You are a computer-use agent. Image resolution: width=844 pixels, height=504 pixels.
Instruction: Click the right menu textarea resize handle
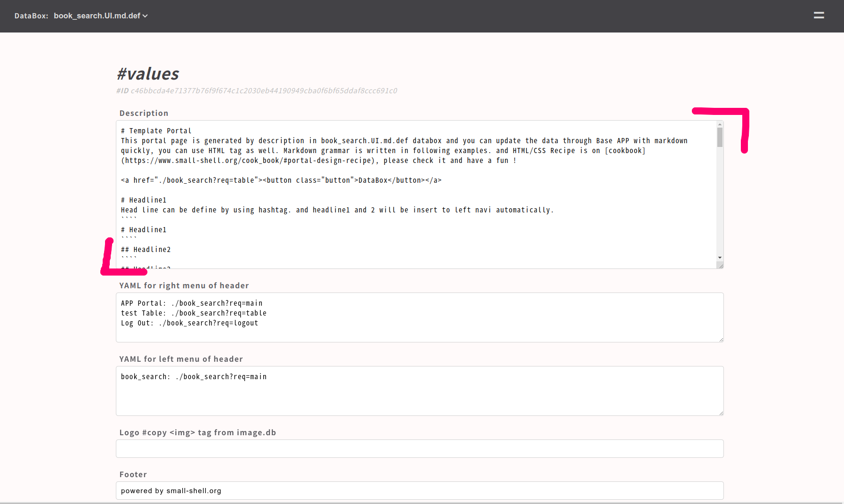tap(721, 339)
